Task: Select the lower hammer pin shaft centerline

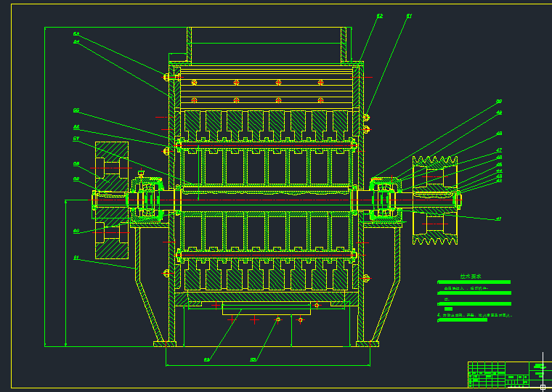Action: point(267,255)
